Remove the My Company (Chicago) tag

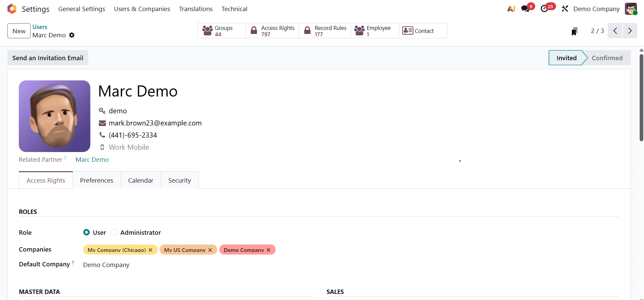(150, 250)
